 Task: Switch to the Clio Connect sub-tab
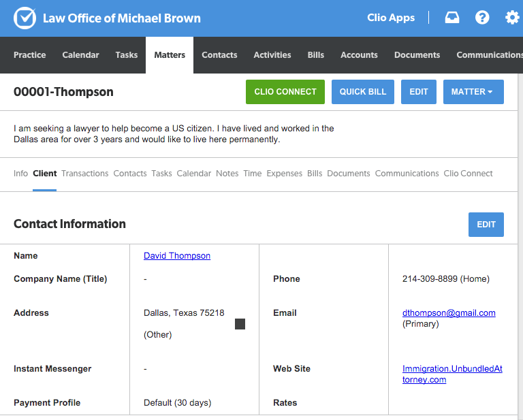coord(468,174)
